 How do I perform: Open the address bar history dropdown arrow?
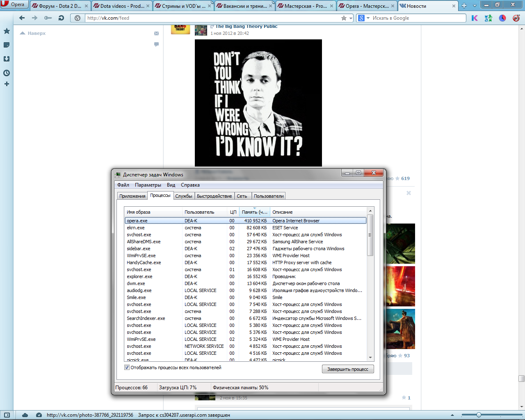351,18
